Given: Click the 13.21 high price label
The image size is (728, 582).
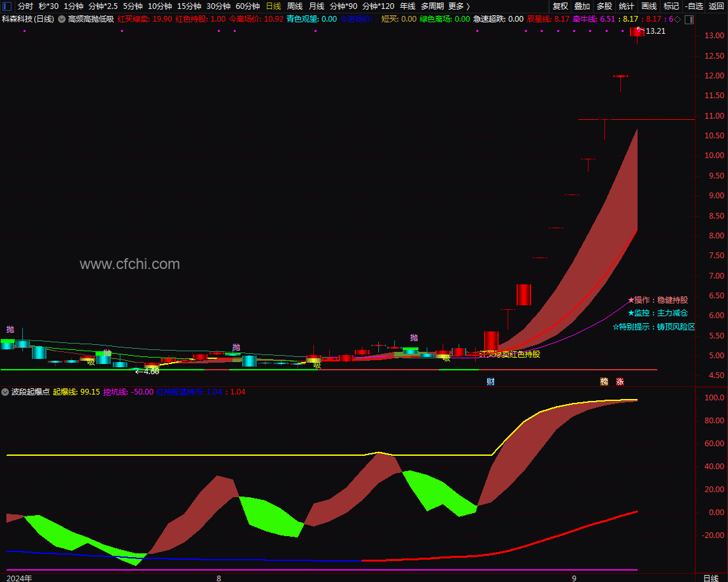Looking at the screenshot, I should (655, 31).
